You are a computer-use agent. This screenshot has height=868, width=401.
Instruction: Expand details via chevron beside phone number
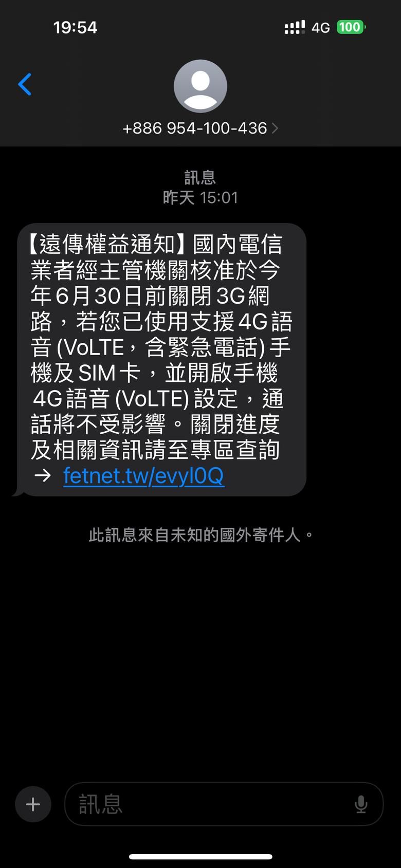pos(275,128)
